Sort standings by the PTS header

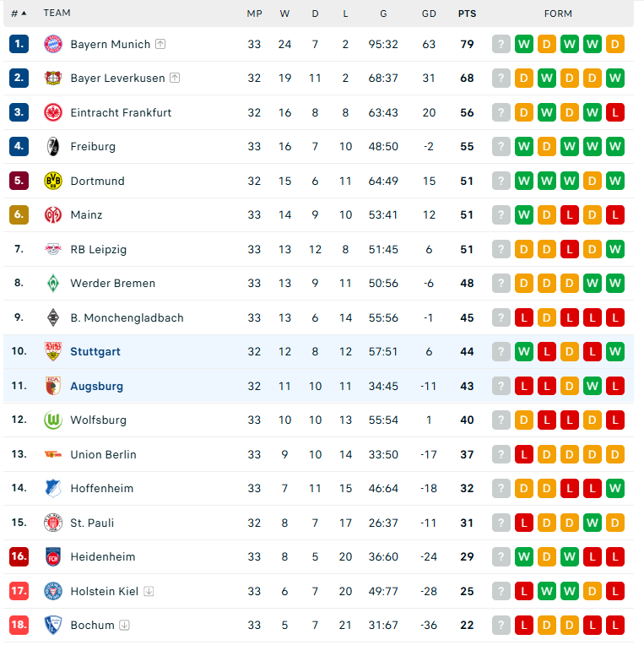[x=467, y=14]
